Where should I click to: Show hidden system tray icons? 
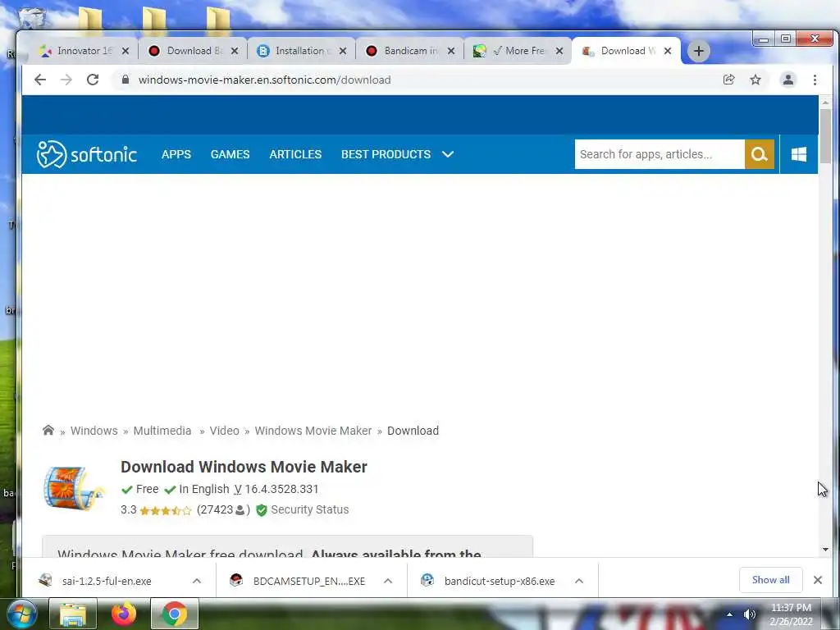tap(729, 614)
